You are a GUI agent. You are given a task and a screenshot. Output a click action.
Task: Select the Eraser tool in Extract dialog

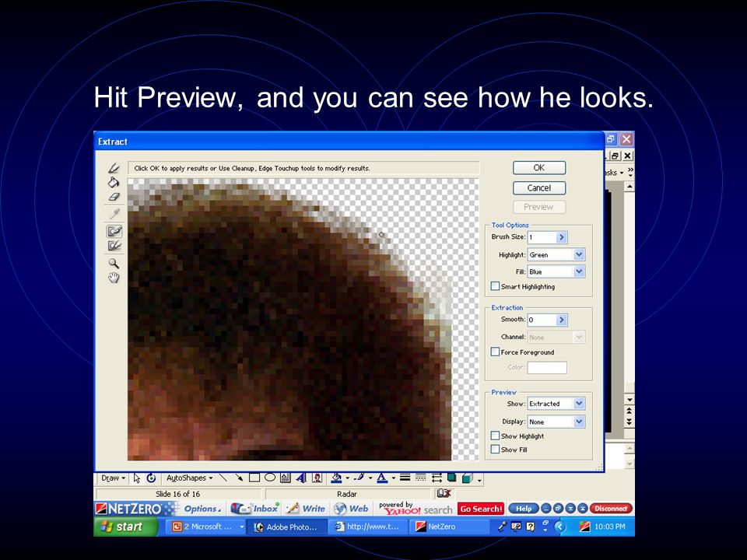click(x=114, y=196)
